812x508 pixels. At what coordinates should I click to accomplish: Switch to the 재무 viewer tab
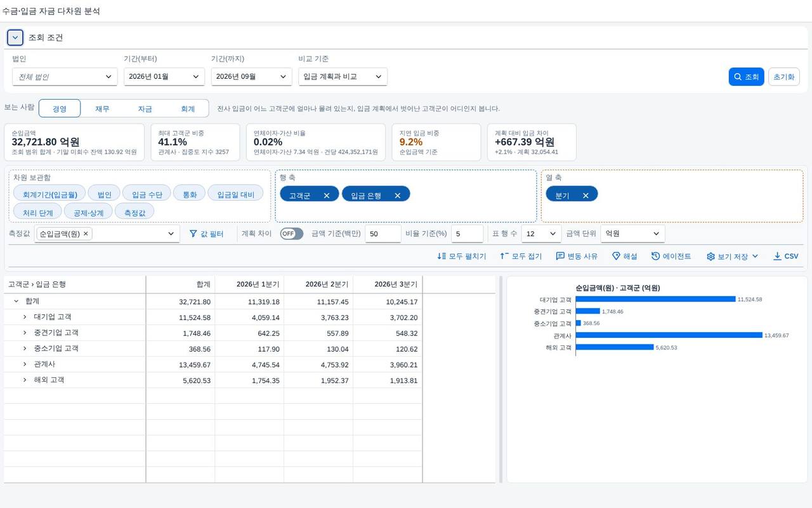(x=102, y=109)
